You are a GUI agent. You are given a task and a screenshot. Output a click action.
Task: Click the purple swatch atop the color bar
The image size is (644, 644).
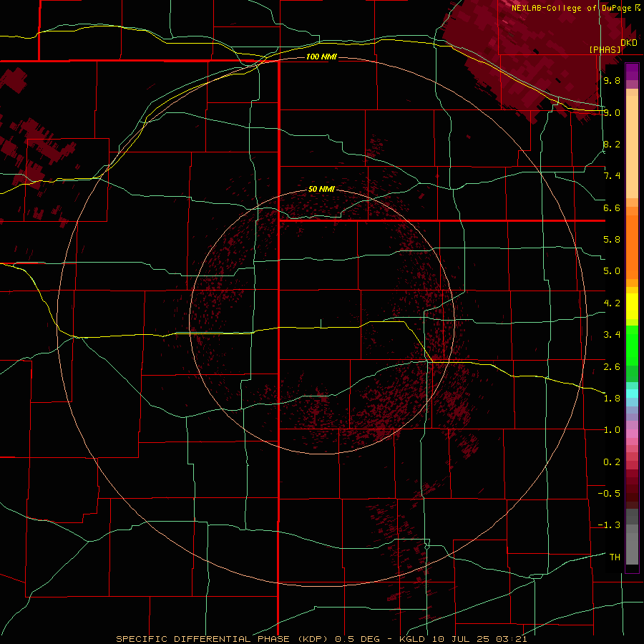pos(632,72)
